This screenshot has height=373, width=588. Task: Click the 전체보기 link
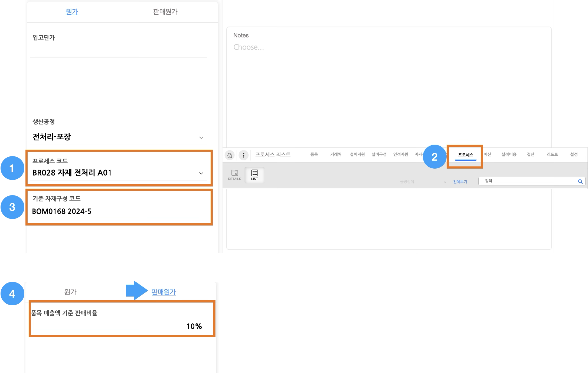460,182
